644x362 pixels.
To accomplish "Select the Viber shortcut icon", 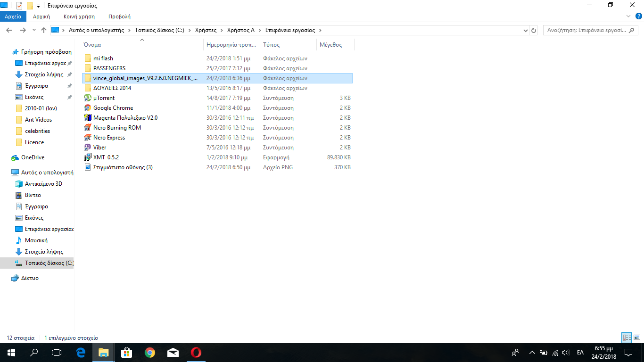I will pyautogui.click(x=87, y=148).
